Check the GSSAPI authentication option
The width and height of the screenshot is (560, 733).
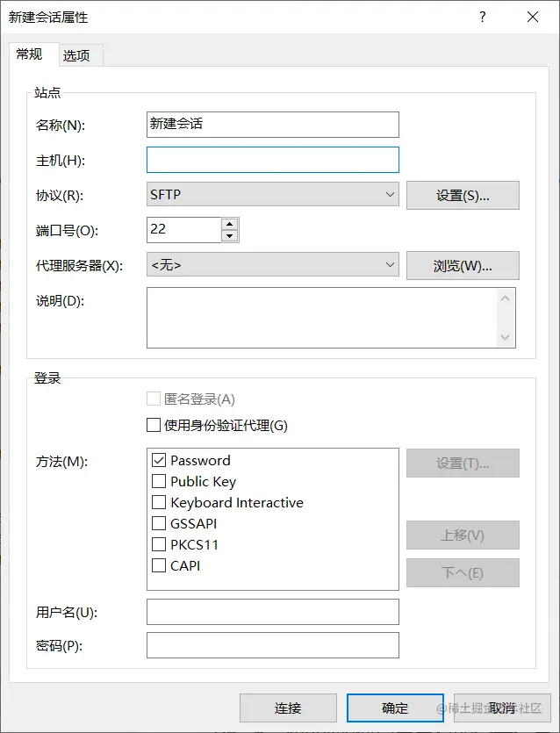click(x=159, y=525)
